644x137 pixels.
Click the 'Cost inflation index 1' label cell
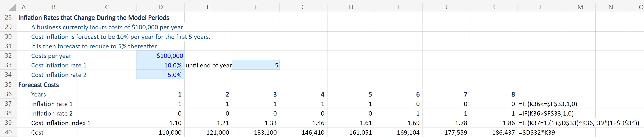pyautogui.click(x=61, y=123)
